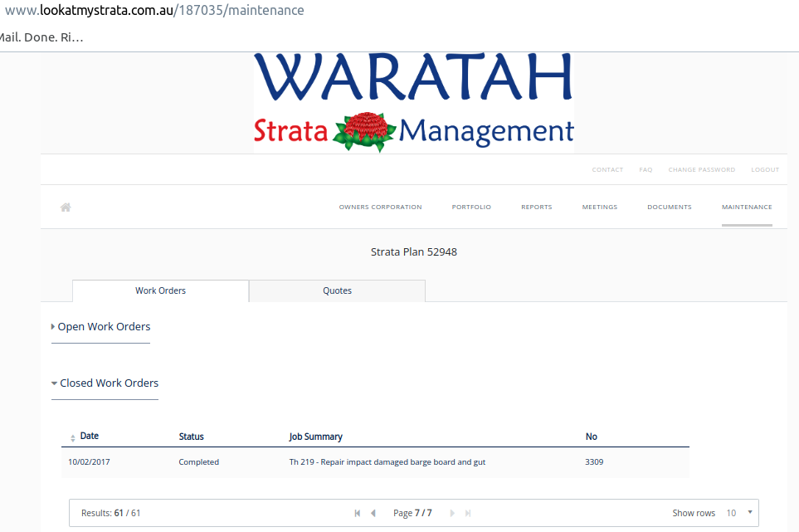Sort table by Date column arrows
The height and width of the screenshot is (532, 799).
point(73,437)
